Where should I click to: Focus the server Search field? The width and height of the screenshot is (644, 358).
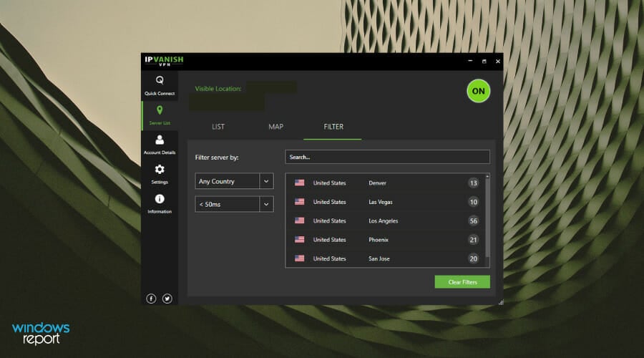(387, 157)
